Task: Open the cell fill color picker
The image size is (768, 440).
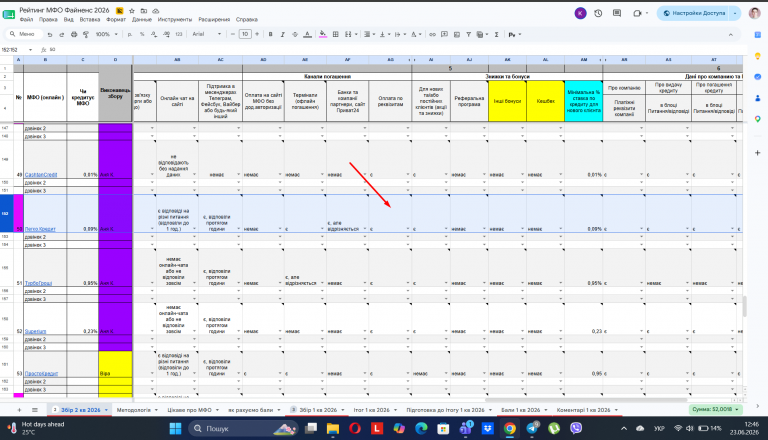Action: [323, 34]
